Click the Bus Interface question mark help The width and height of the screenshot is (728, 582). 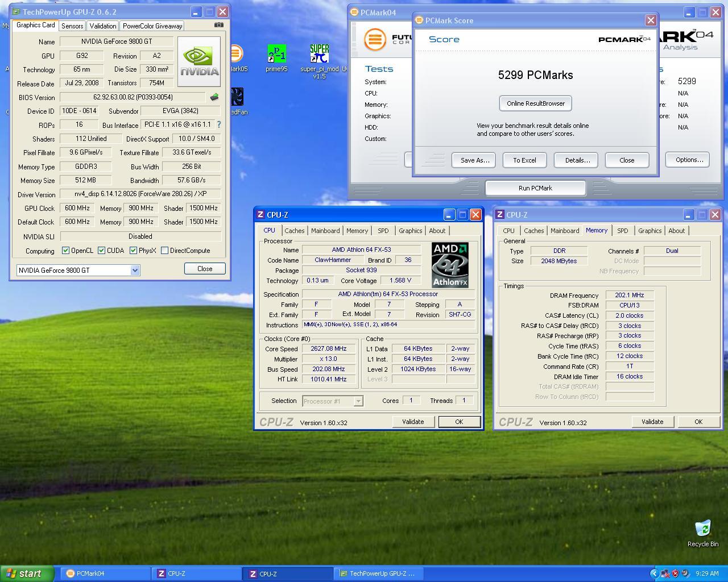[219, 124]
